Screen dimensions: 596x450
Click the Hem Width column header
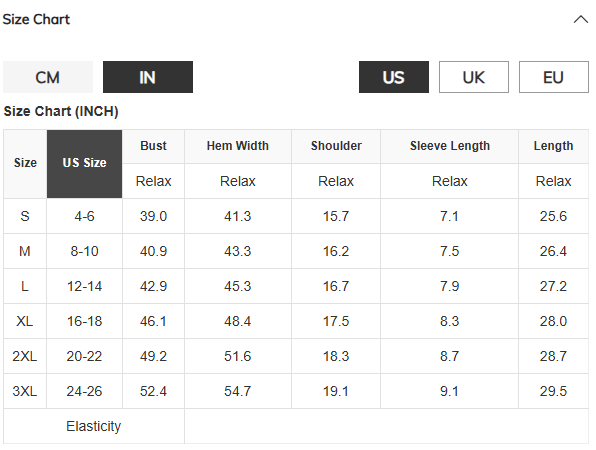[238, 146]
